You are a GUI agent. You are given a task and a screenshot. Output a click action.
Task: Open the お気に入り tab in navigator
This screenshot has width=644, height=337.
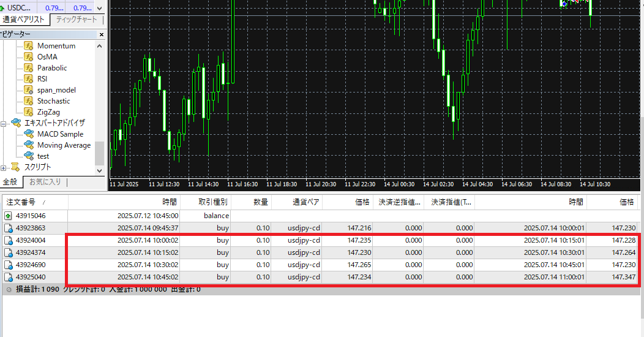(45, 182)
